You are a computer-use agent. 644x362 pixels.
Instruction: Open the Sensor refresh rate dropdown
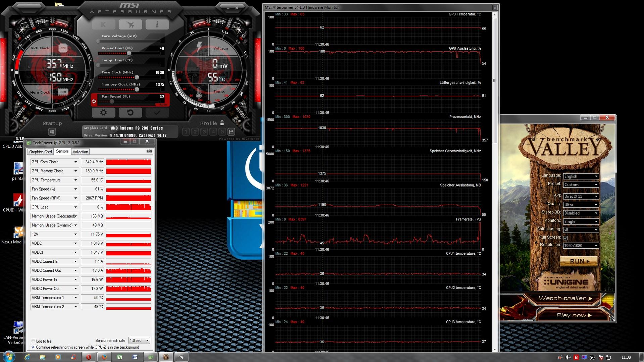click(x=139, y=341)
